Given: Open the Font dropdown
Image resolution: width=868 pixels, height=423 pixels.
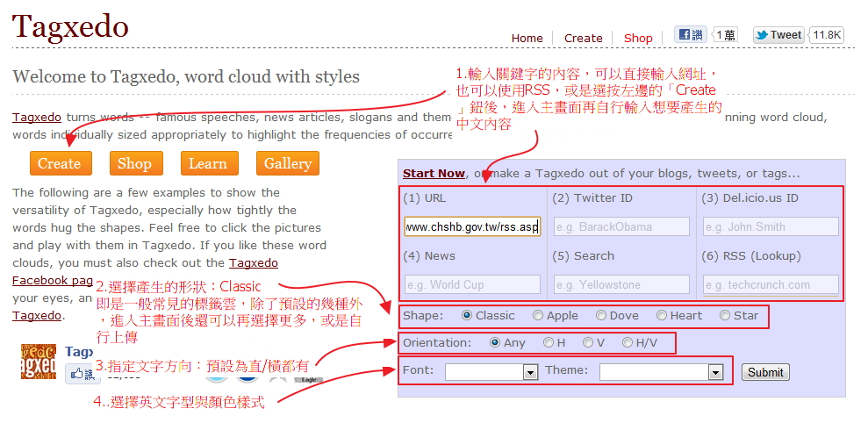Looking at the screenshot, I should 491,372.
